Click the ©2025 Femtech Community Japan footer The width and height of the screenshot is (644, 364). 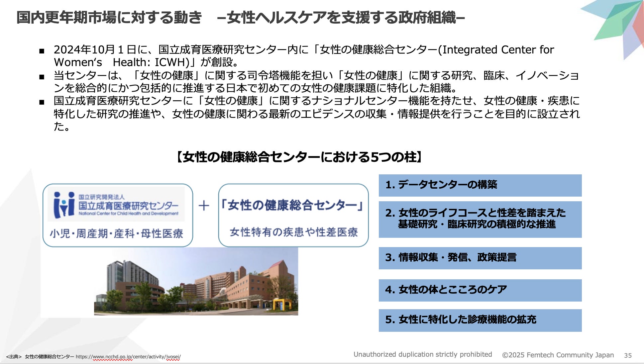tap(558, 355)
